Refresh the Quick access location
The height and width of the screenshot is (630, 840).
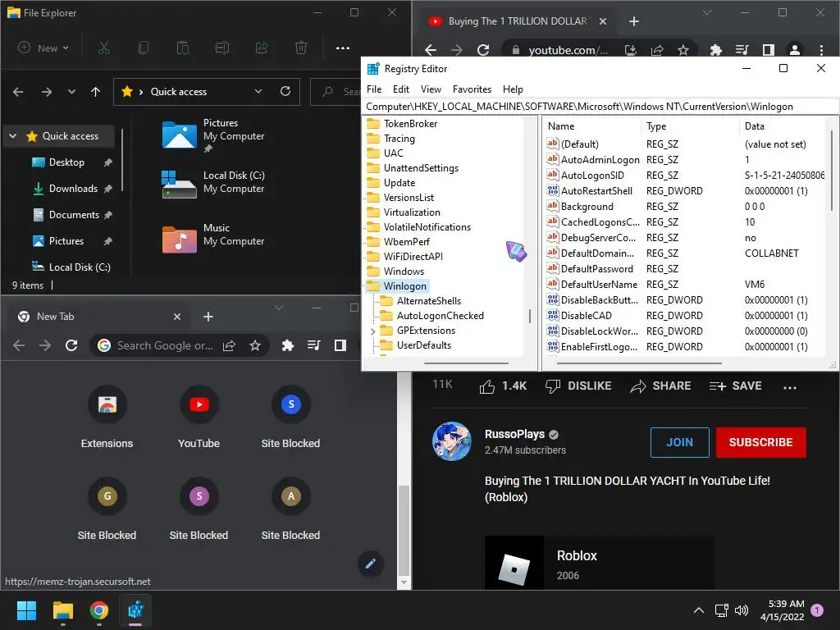pos(285,91)
